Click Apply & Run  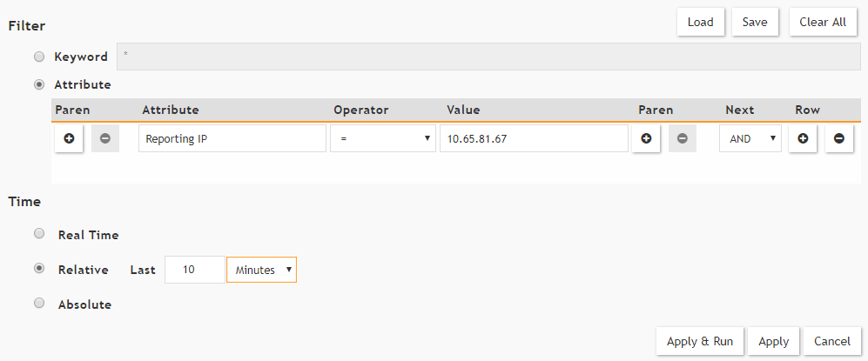point(700,342)
